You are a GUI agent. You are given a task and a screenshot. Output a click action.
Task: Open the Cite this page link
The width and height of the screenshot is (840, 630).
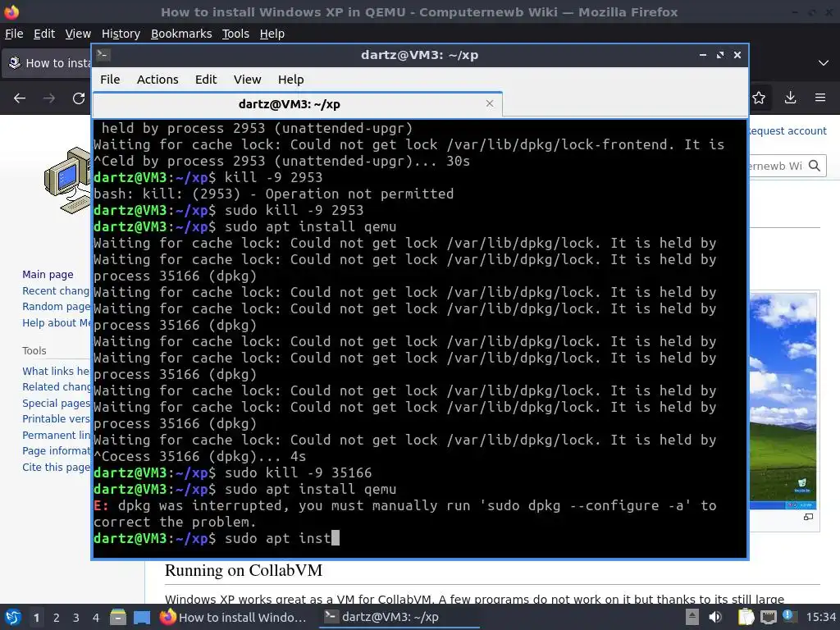coord(56,467)
